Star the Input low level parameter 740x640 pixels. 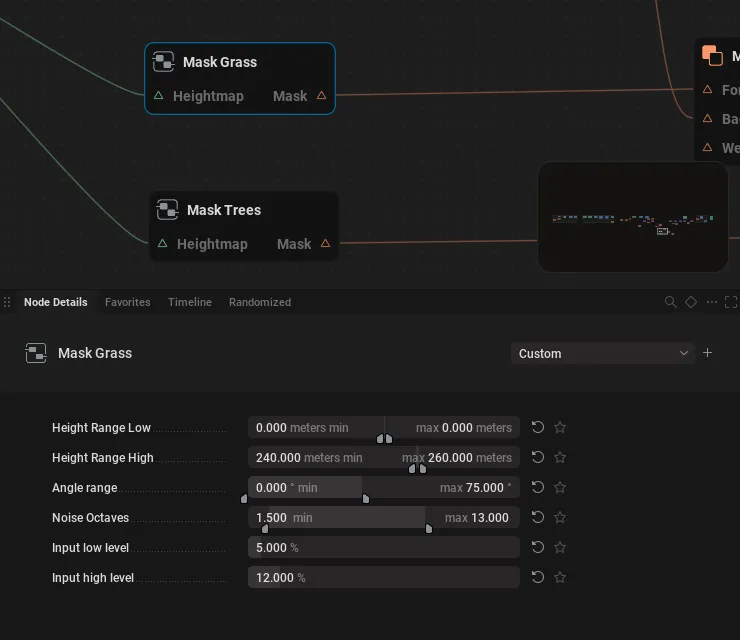[560, 547]
